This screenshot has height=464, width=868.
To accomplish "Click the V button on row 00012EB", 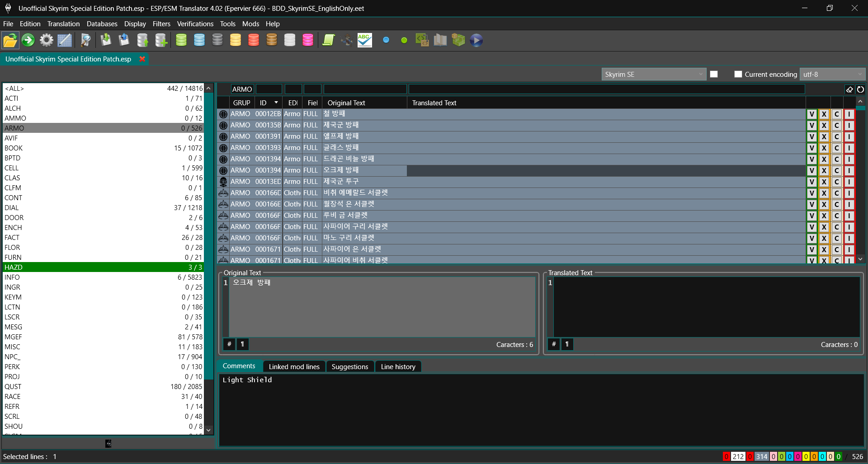I will pyautogui.click(x=812, y=114).
